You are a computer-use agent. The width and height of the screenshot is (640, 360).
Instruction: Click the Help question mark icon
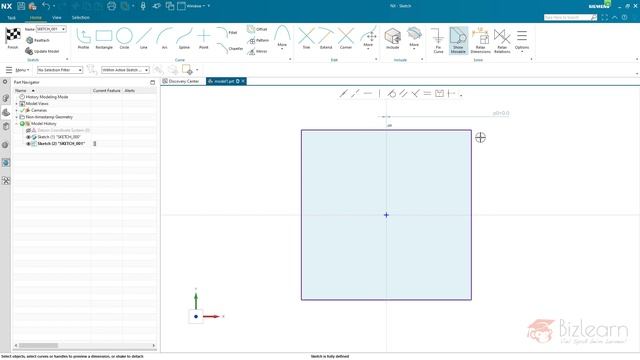point(624,17)
